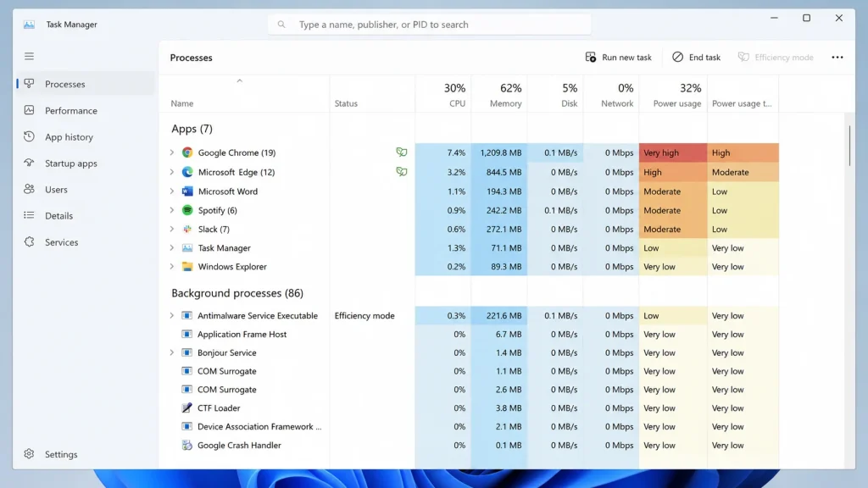This screenshot has width=868, height=488.
Task: Expand the Microsoft Word process group
Action: [x=171, y=191]
